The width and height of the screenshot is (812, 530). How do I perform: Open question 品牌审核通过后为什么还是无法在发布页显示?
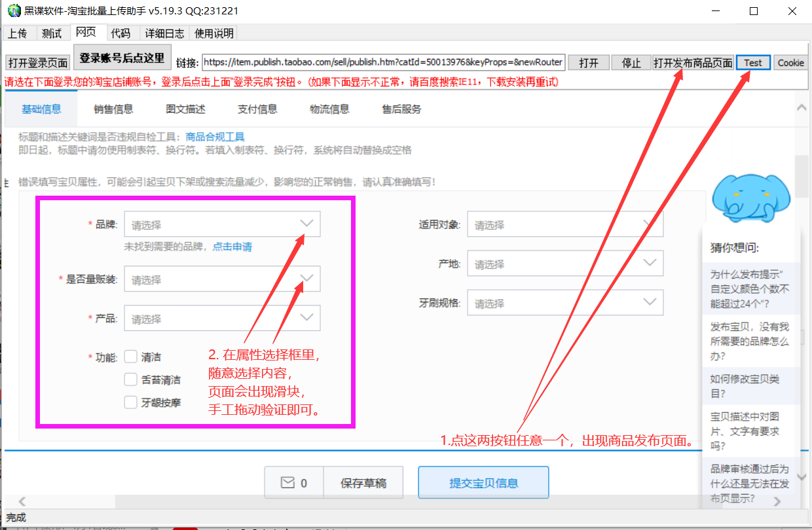pyautogui.click(x=750, y=484)
